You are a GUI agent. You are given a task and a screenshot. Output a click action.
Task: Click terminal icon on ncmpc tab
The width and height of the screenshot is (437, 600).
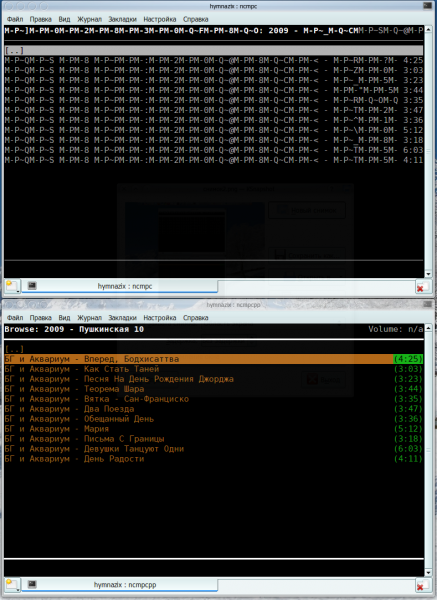point(32,286)
